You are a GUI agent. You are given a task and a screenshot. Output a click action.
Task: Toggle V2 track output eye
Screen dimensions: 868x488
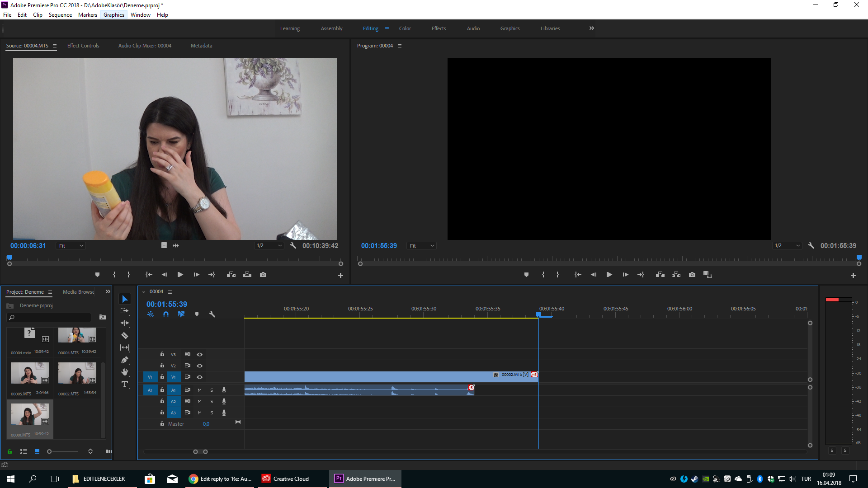199,366
